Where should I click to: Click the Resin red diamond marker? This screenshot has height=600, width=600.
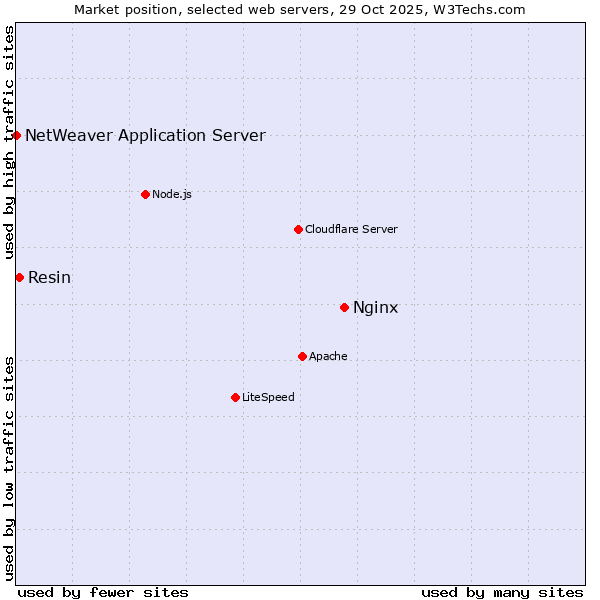coord(19,277)
